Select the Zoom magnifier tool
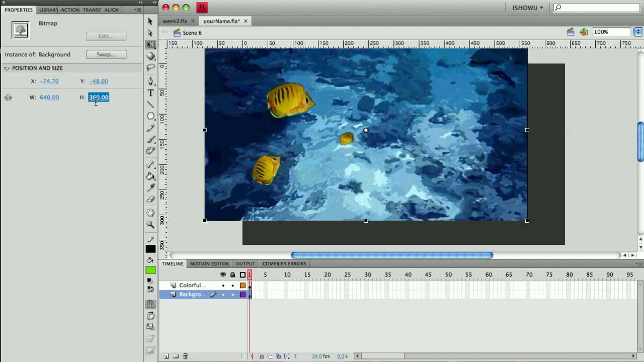The width and height of the screenshot is (644, 362). tap(150, 224)
